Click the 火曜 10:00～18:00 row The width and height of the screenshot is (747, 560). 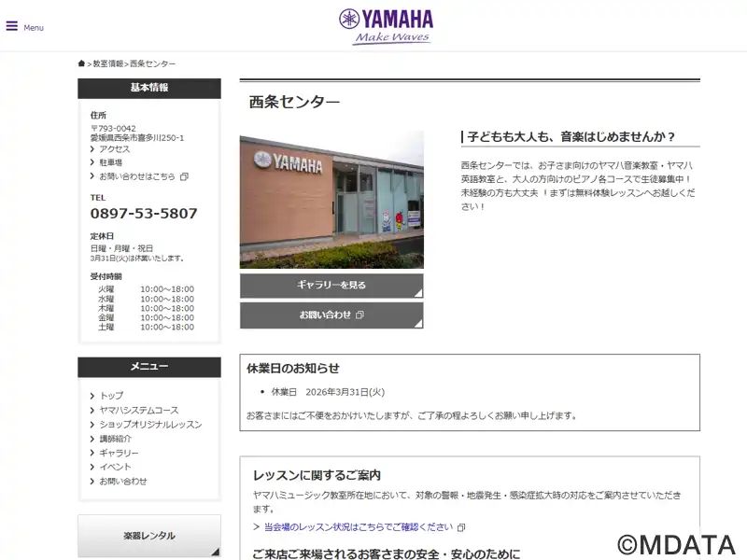(x=146, y=289)
